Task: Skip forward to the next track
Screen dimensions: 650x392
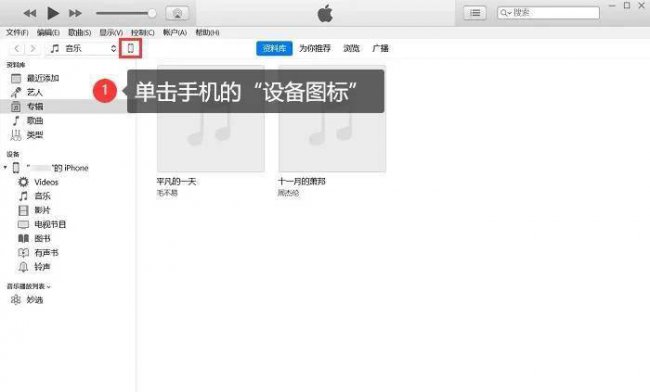Action: click(75, 13)
